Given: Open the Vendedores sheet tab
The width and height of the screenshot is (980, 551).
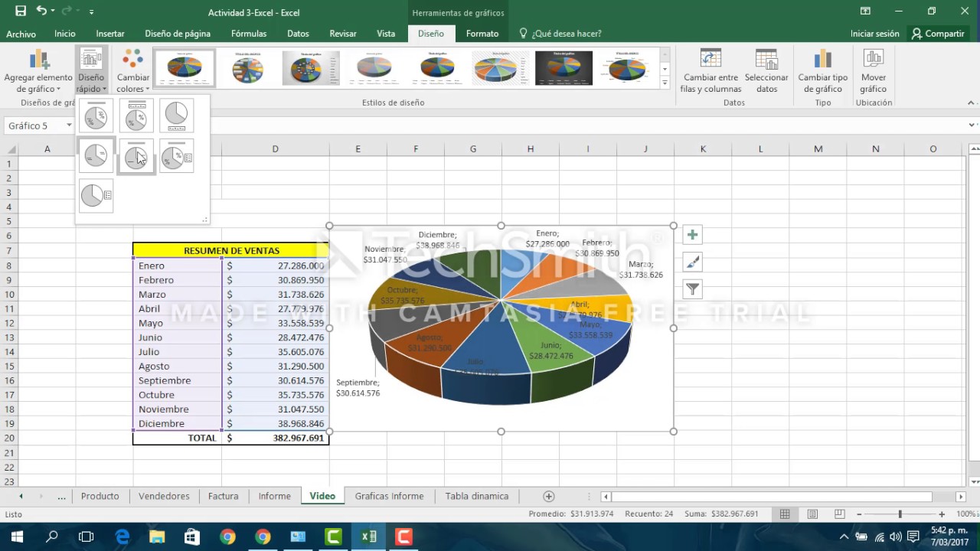Looking at the screenshot, I should point(164,496).
